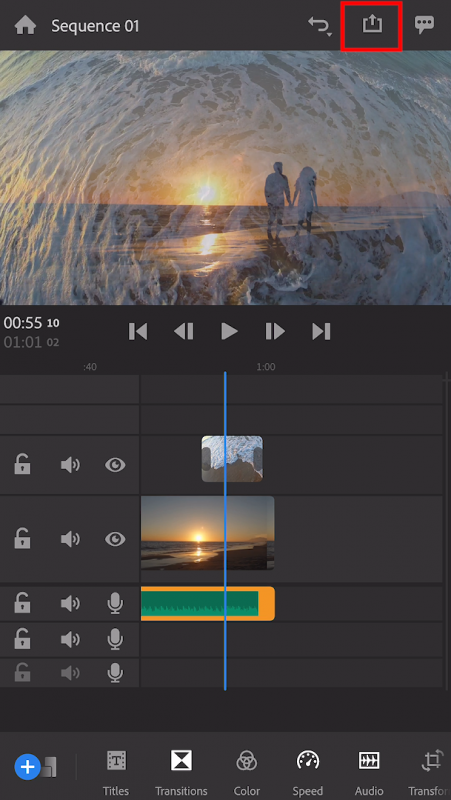The height and width of the screenshot is (800, 451).
Task: Lock the dimmed bottom audio track
Action: point(22,672)
